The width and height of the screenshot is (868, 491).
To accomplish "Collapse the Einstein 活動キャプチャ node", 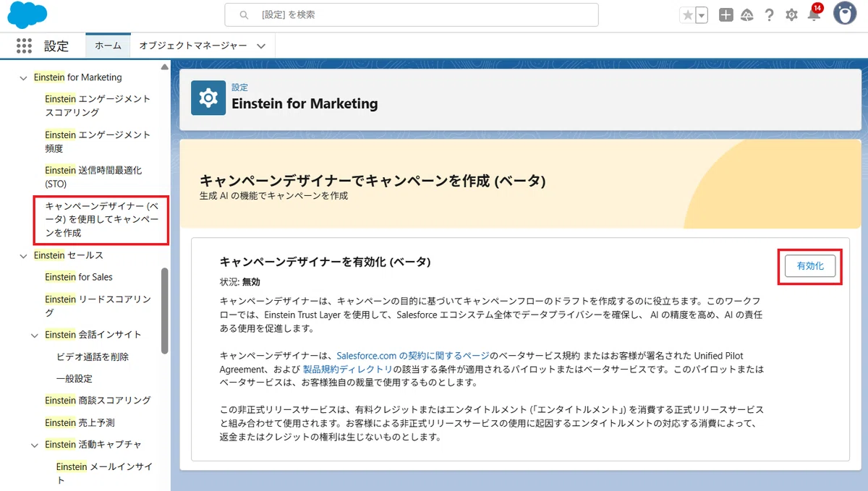I will coord(35,445).
